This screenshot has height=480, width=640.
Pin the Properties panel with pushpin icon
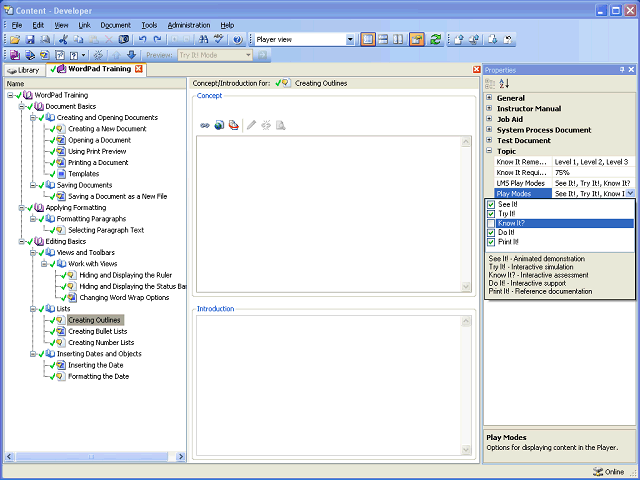tap(622, 70)
